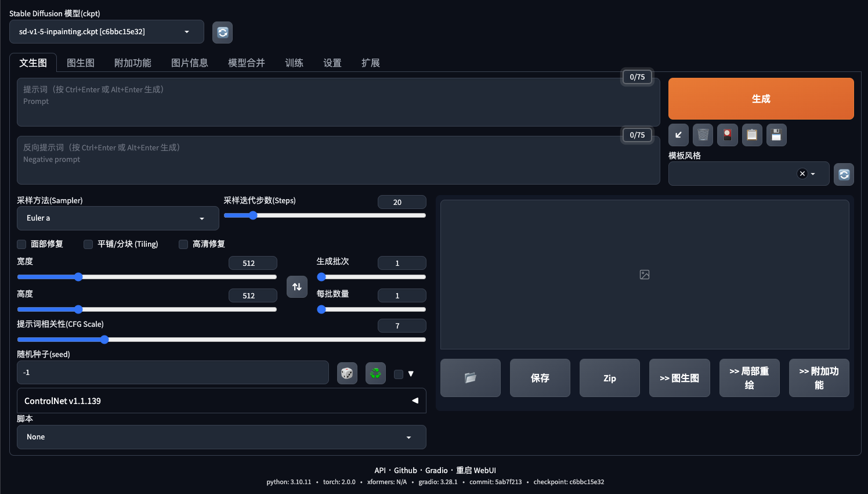Refresh the Stable Diffusion checkpoint list
This screenshot has width=868, height=494.
pyautogui.click(x=223, y=33)
